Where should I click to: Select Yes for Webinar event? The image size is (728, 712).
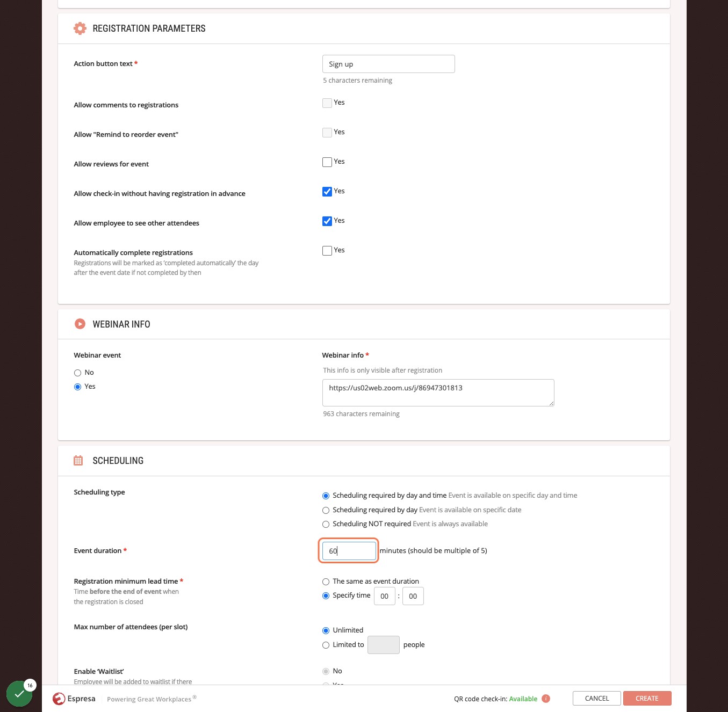click(x=77, y=387)
